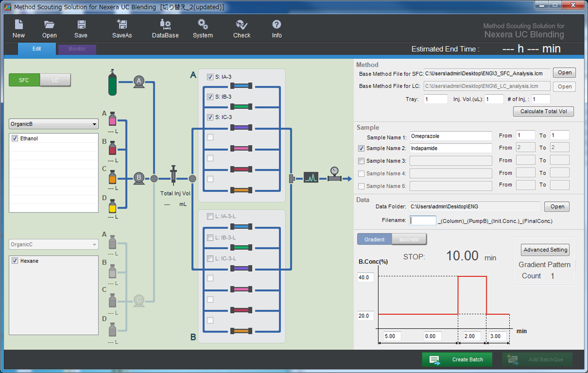Click the Create Batch button
Screen dimensions: 588x373
click(x=458, y=359)
